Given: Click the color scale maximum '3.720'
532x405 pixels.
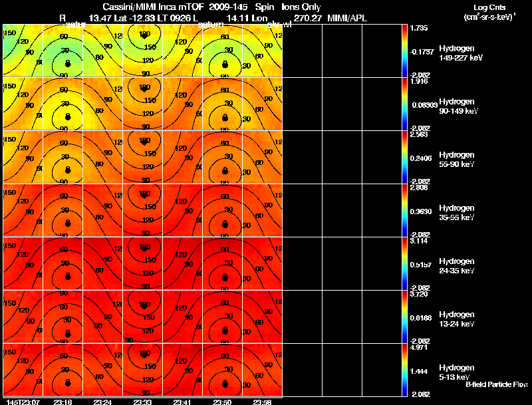Looking at the screenshot, I should point(419,294).
